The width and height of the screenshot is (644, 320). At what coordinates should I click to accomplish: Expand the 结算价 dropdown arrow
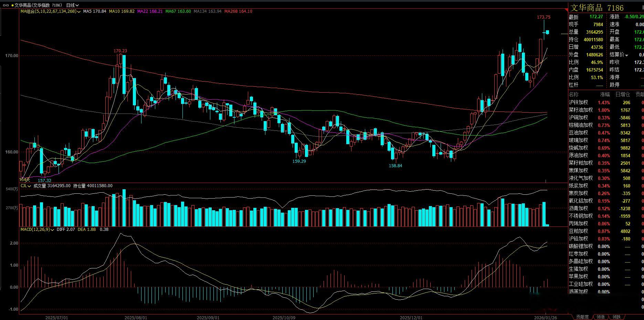click(626, 55)
